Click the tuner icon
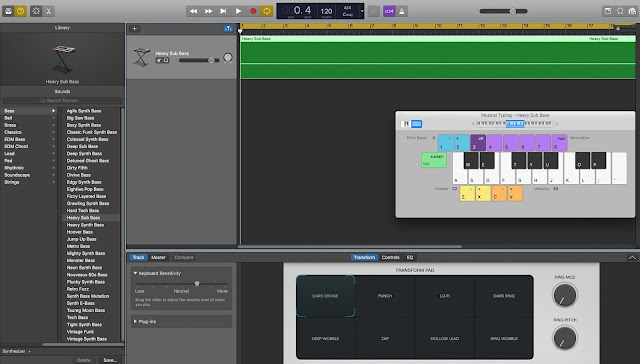Viewport: 640px width, 364px height. (374, 11)
